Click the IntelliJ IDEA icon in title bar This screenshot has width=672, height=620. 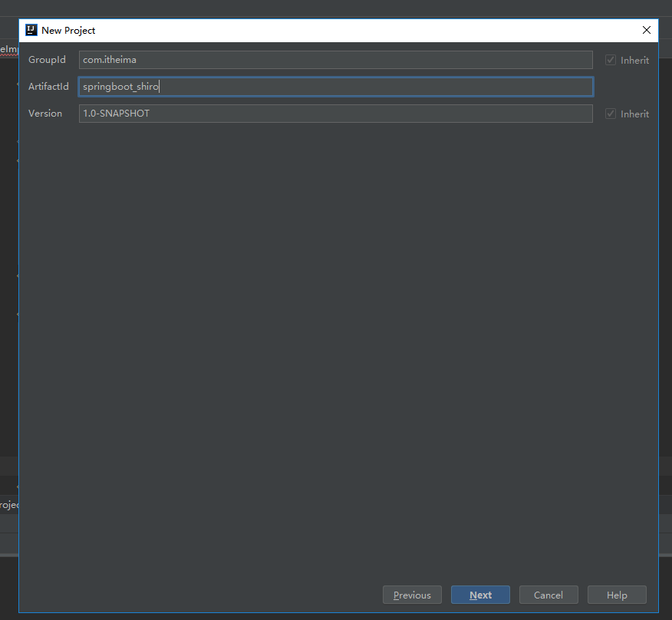pos(31,30)
